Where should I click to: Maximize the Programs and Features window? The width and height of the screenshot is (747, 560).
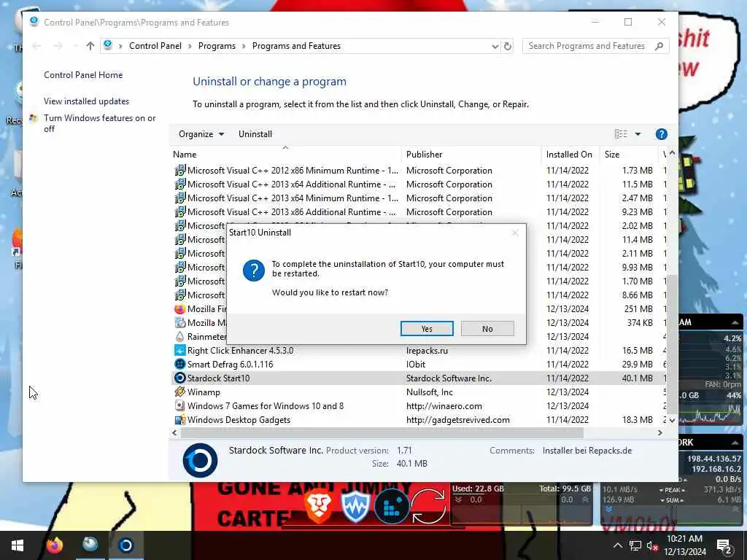[628, 22]
